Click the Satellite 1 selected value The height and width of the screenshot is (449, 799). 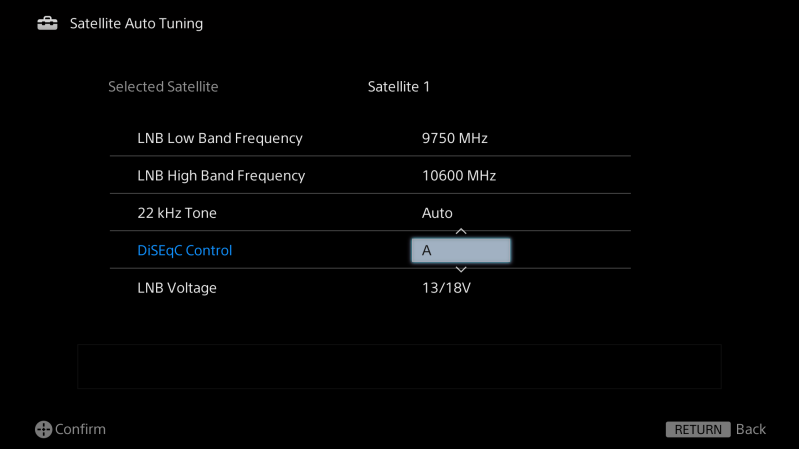[x=399, y=87]
